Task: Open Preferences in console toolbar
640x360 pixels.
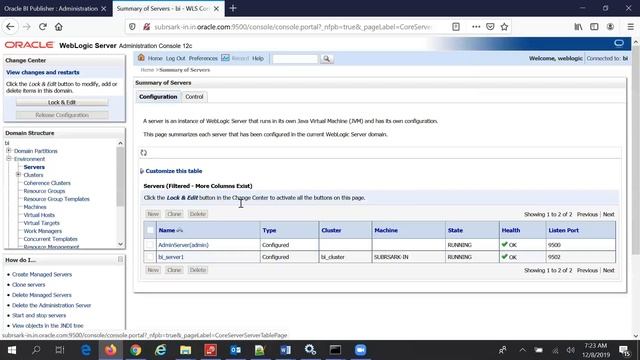Action: click(x=203, y=58)
